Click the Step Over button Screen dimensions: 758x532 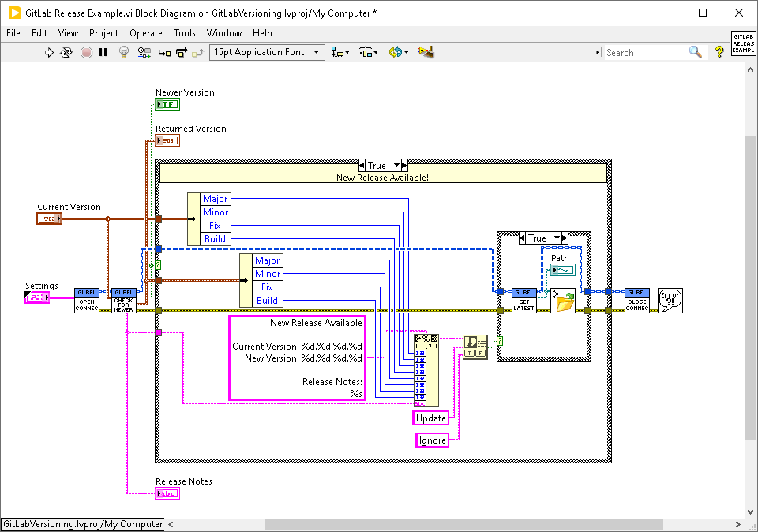pos(182,53)
